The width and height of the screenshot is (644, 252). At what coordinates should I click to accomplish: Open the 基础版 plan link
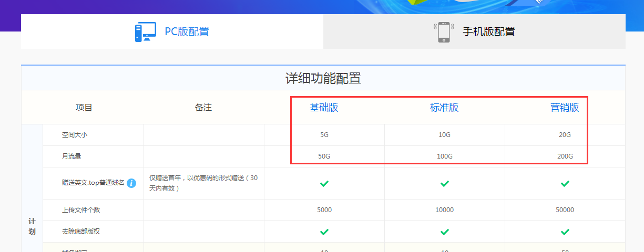[324, 108]
